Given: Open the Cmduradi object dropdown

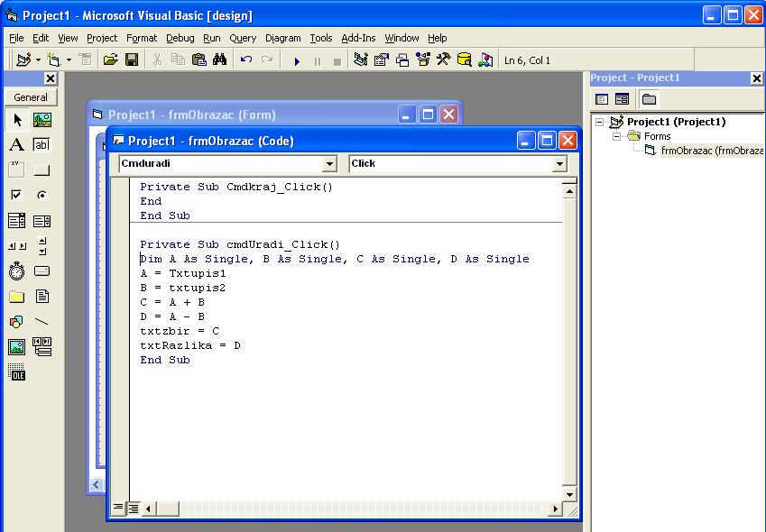Looking at the screenshot, I should point(329,163).
